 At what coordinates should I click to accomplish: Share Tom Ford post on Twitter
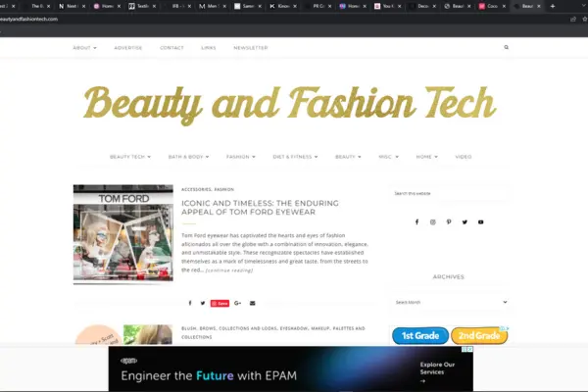click(203, 303)
